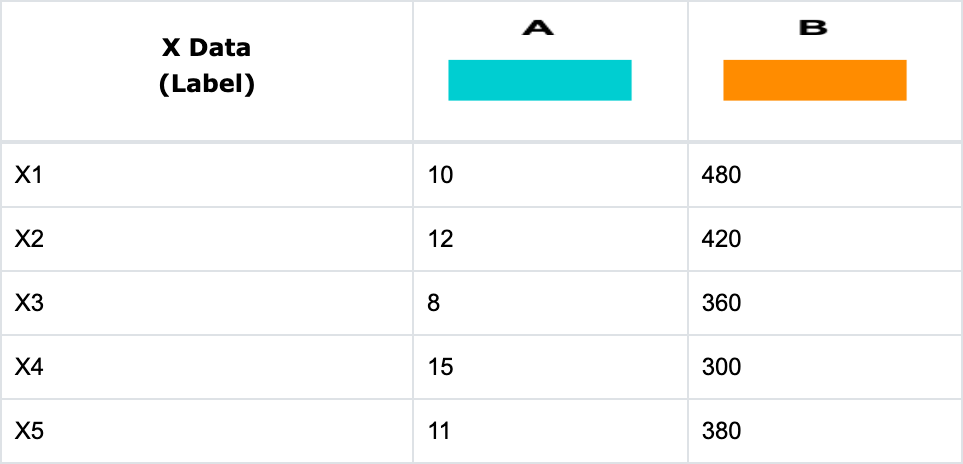Select the X4 label cell
Screen dimensions: 963x464
(207, 367)
